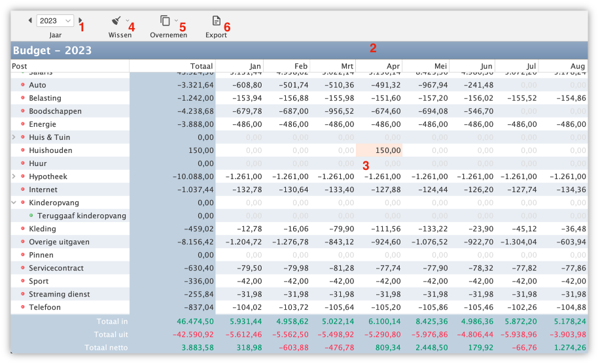Expand the Huis & Tuin category
Viewport: 598px width, 364px height.
(14, 137)
